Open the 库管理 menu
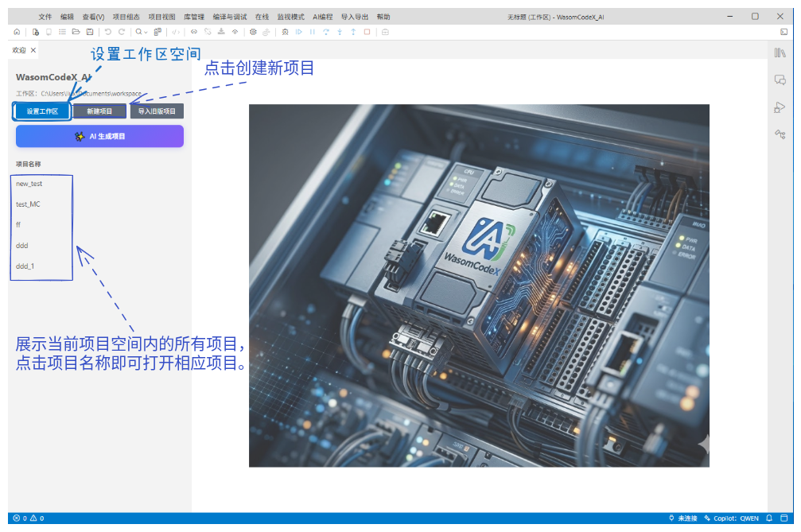801x532 pixels. tap(194, 17)
